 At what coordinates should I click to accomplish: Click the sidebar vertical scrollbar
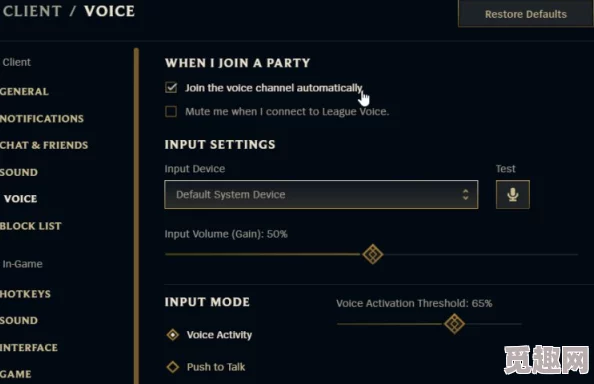pos(136,216)
